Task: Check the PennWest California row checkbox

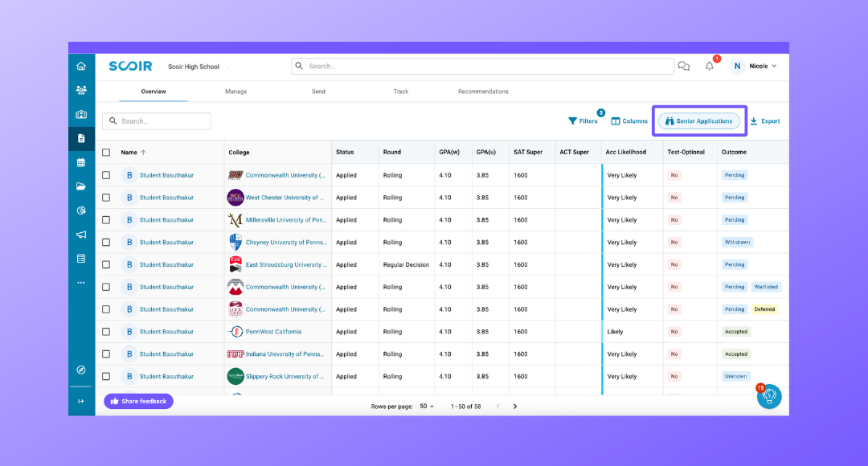Action: pos(106,332)
